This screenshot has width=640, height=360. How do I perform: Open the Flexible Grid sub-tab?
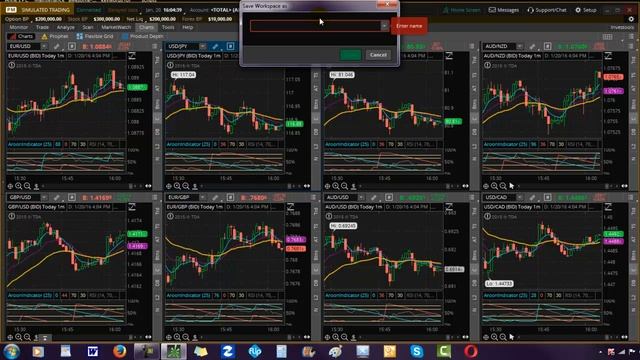click(x=95, y=36)
